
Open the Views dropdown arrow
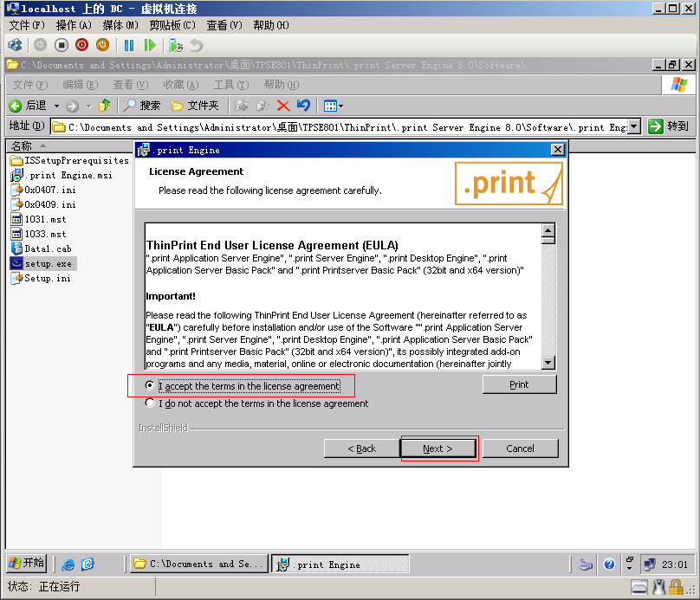[x=341, y=106]
